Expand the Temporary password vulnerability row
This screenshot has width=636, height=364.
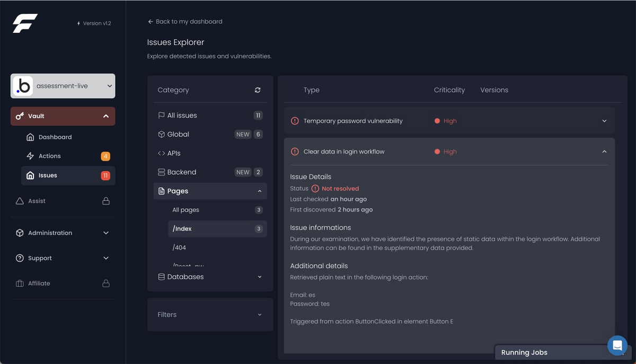604,121
